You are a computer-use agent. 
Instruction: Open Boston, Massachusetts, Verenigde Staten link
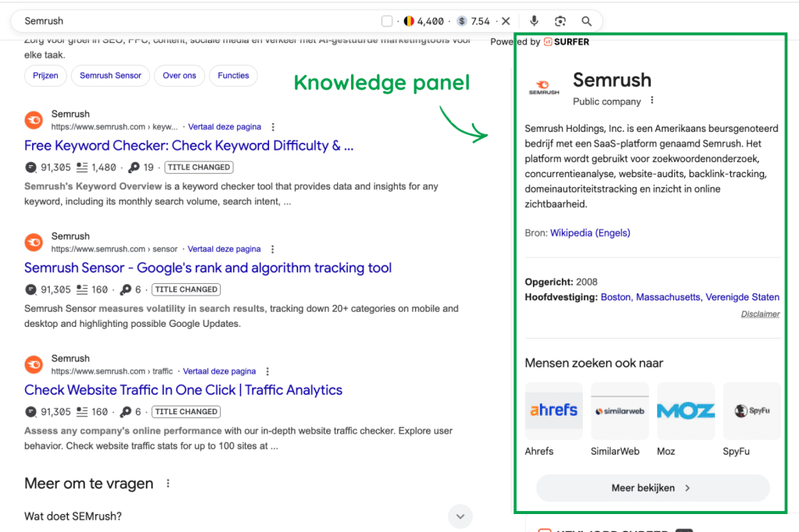click(x=690, y=297)
